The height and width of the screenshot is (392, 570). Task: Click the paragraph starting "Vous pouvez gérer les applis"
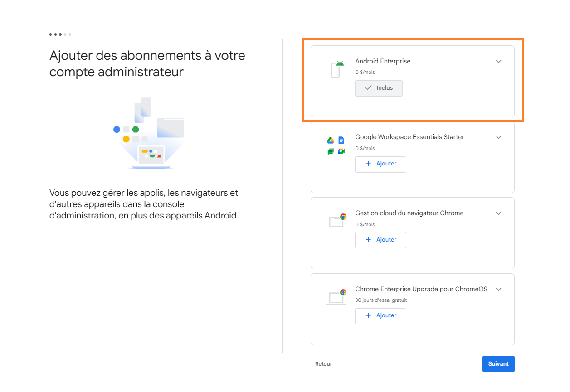tap(144, 204)
